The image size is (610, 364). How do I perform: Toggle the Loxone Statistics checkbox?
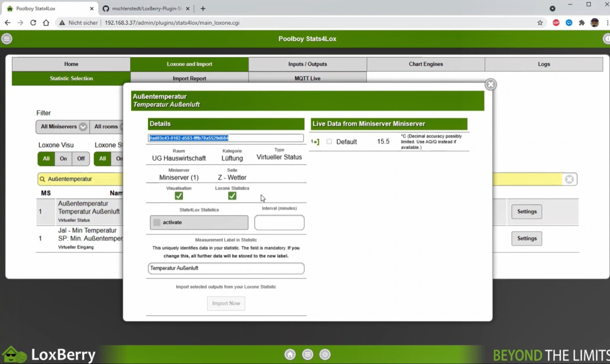coord(232,196)
